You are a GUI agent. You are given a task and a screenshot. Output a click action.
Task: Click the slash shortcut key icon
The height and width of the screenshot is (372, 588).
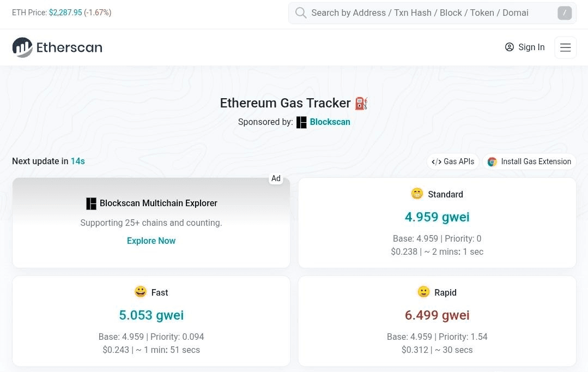(565, 13)
